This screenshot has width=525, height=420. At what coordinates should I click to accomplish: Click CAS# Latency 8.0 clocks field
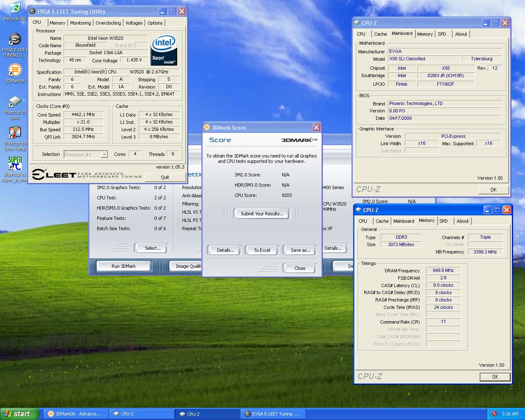(443, 285)
